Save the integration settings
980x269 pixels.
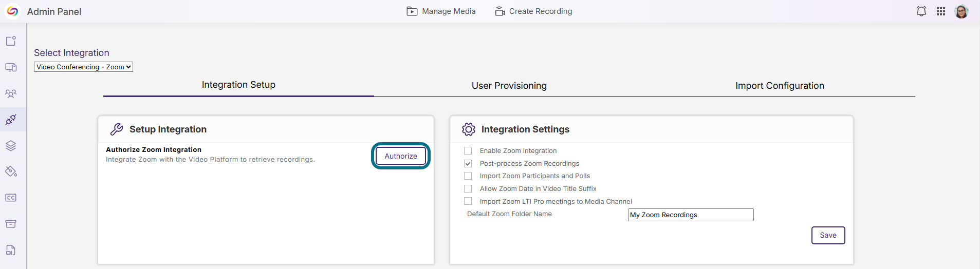[828, 235]
